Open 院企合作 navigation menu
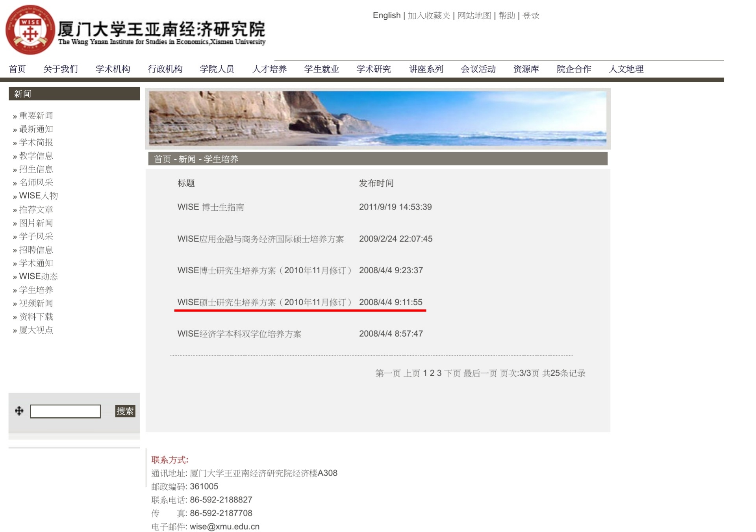This screenshot has width=756, height=532. [x=574, y=69]
